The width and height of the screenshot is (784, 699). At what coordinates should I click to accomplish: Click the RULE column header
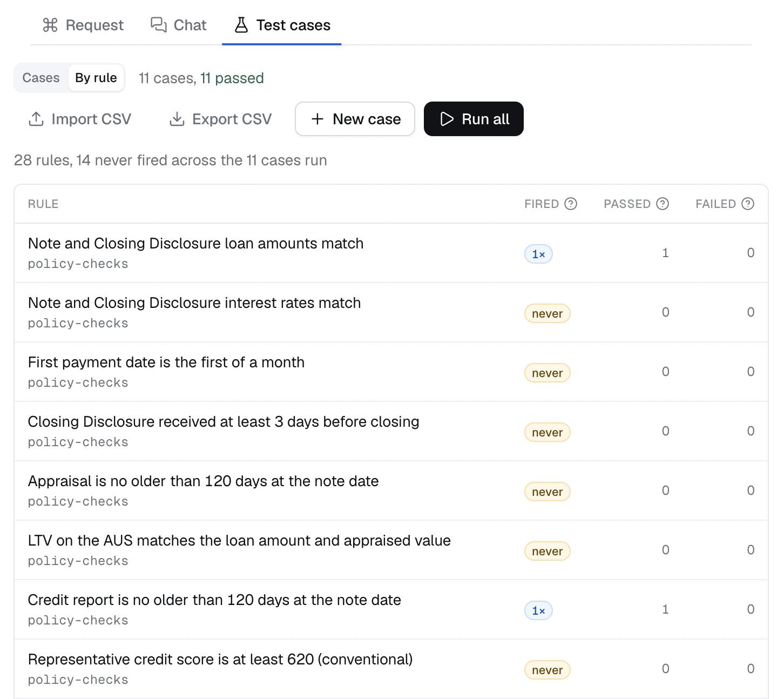pos(43,204)
